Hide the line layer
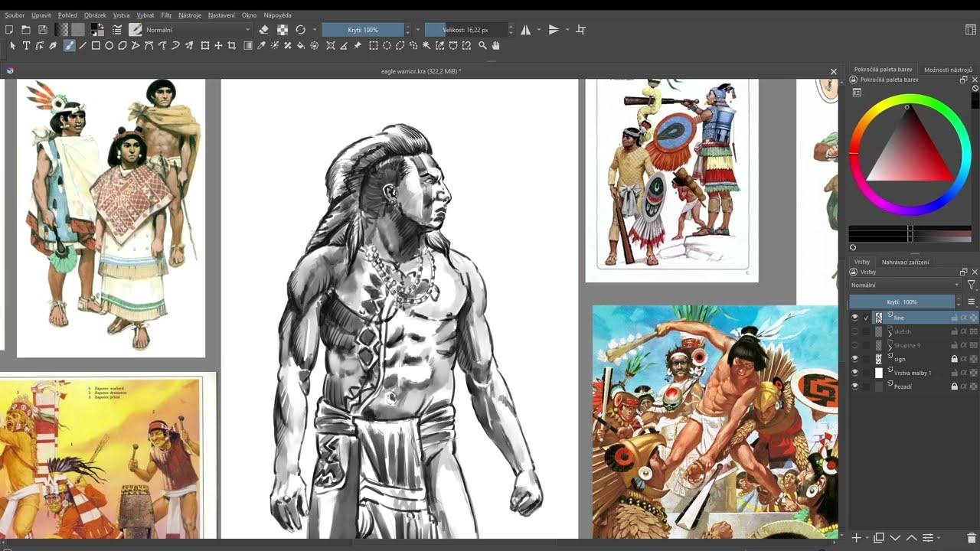 click(855, 318)
